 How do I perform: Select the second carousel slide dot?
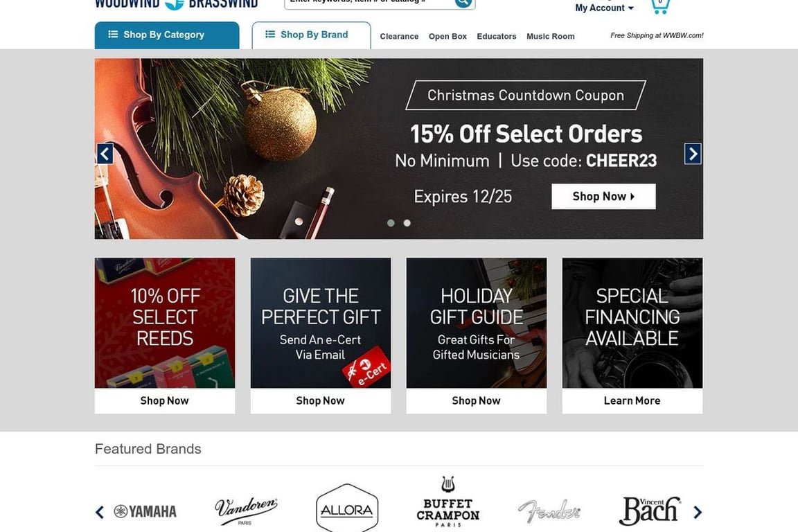[x=407, y=223]
